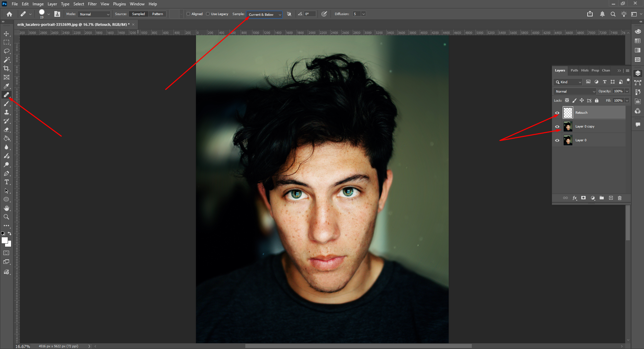Select the Clone Stamp tool

[6, 112]
